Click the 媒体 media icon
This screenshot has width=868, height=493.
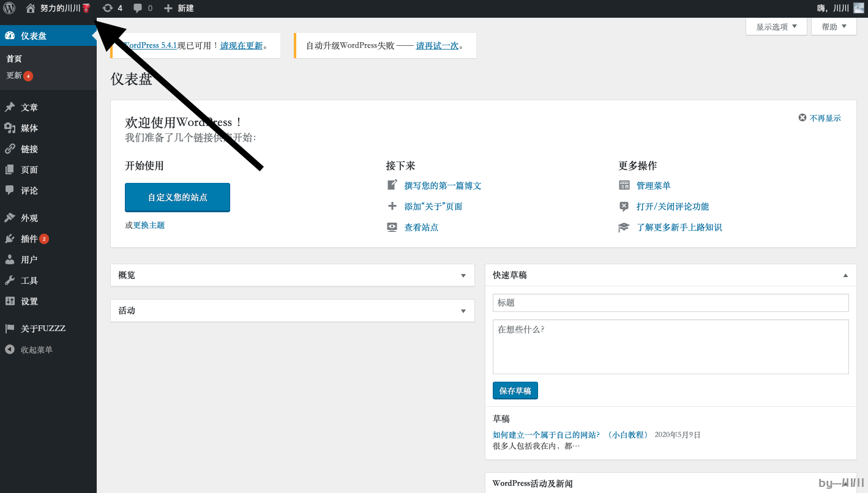10,128
